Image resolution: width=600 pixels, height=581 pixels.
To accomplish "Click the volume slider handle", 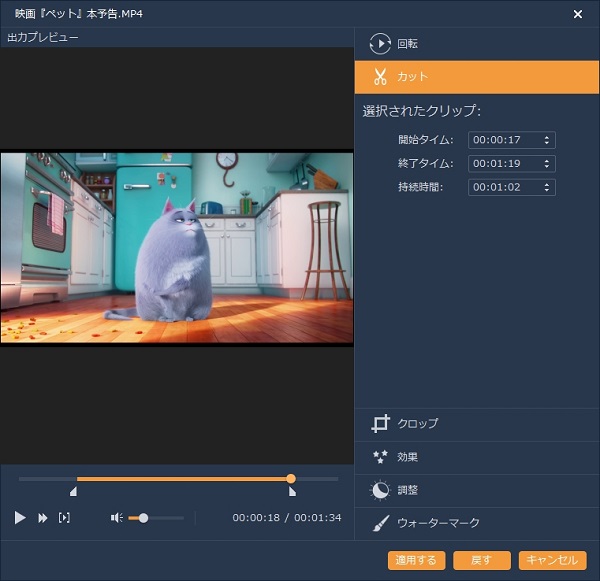I will [x=144, y=518].
